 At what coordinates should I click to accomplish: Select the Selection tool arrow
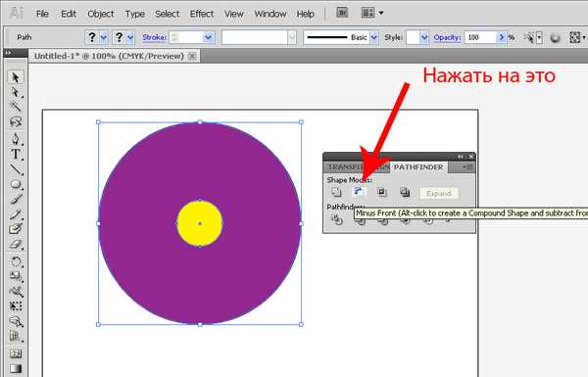(x=16, y=77)
